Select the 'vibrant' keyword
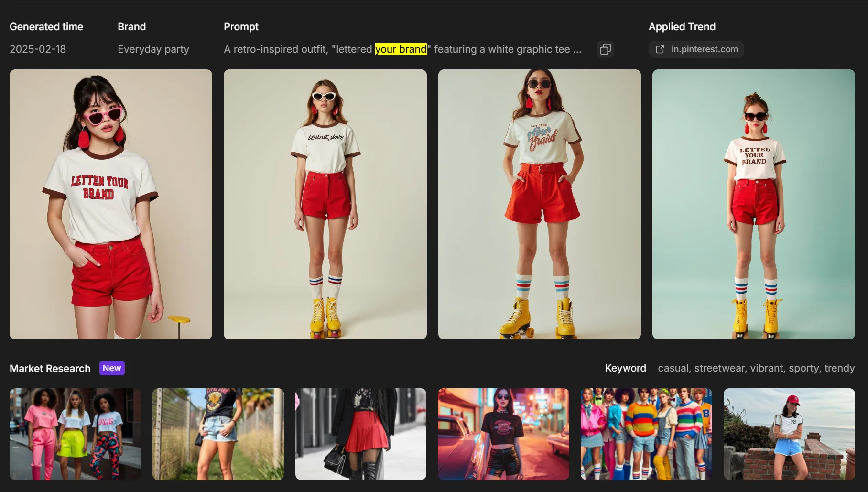Screen dimensions: 868x492 768,368
